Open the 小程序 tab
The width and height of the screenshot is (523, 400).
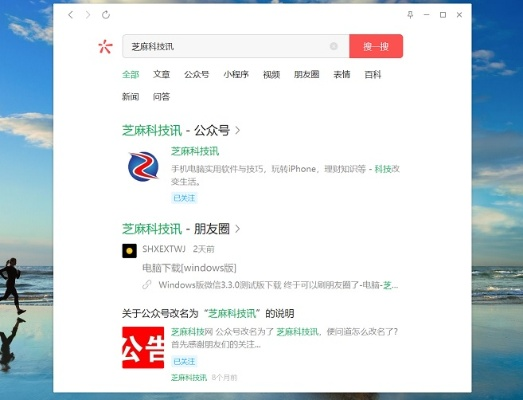[x=236, y=74]
